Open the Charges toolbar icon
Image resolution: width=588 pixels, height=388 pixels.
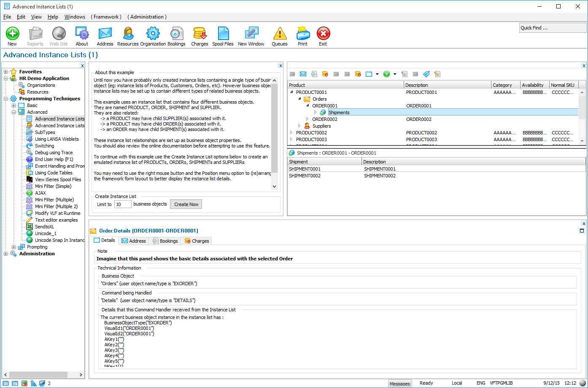pos(200,34)
